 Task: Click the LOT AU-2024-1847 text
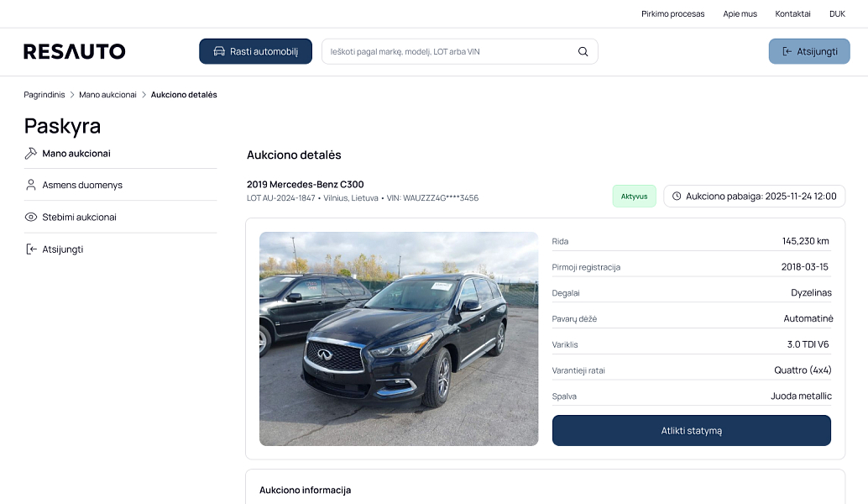280,198
